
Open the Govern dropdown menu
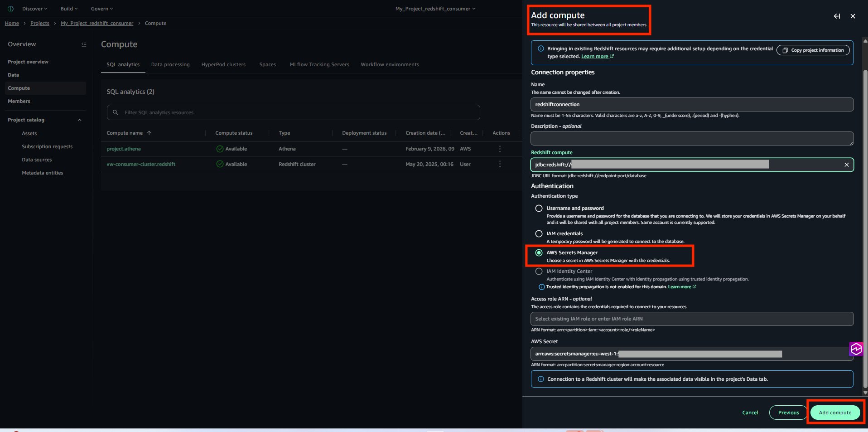(x=102, y=9)
